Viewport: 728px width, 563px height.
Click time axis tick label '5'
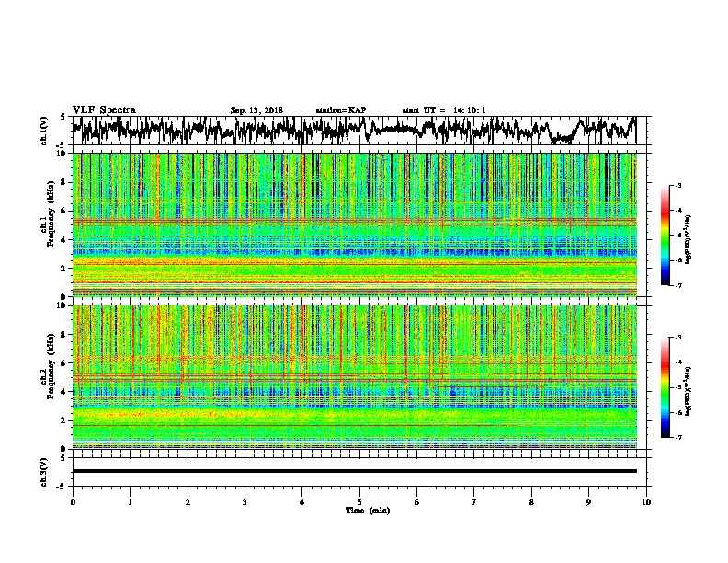click(359, 502)
